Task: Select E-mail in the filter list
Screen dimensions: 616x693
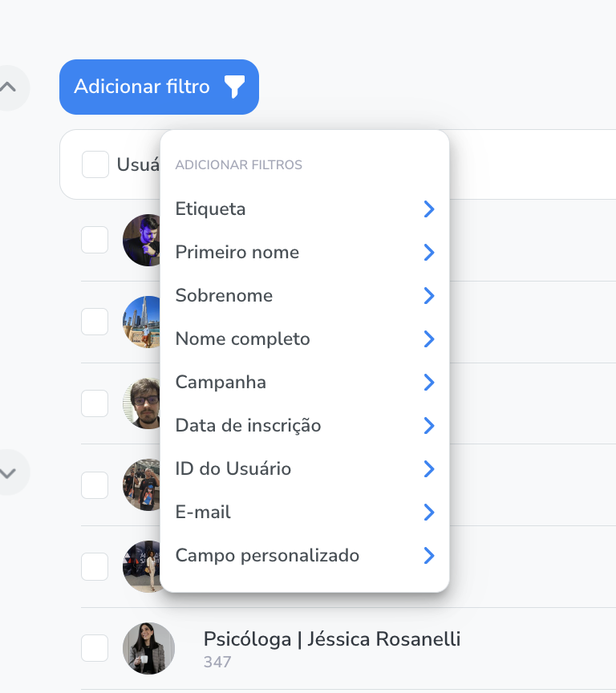Action: (305, 513)
